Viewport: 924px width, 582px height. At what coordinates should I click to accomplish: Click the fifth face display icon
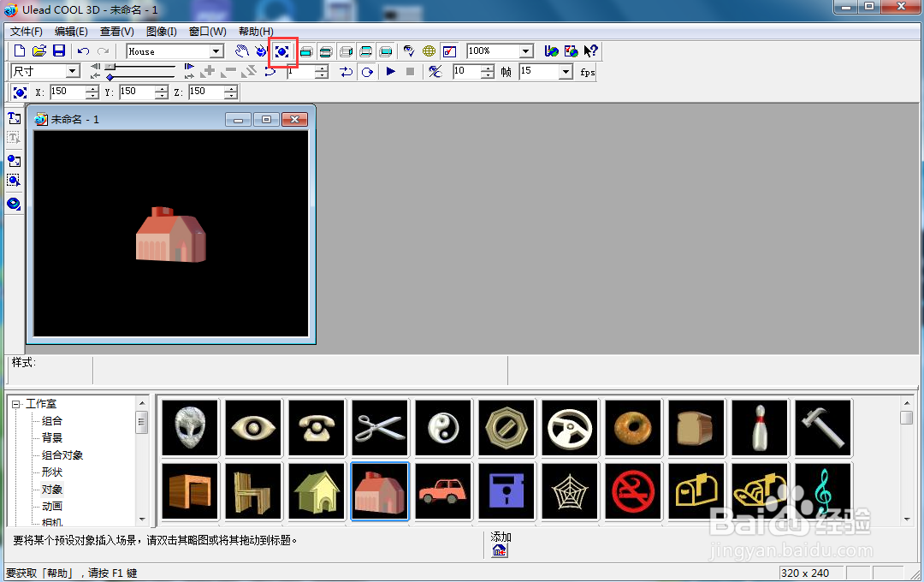386,51
